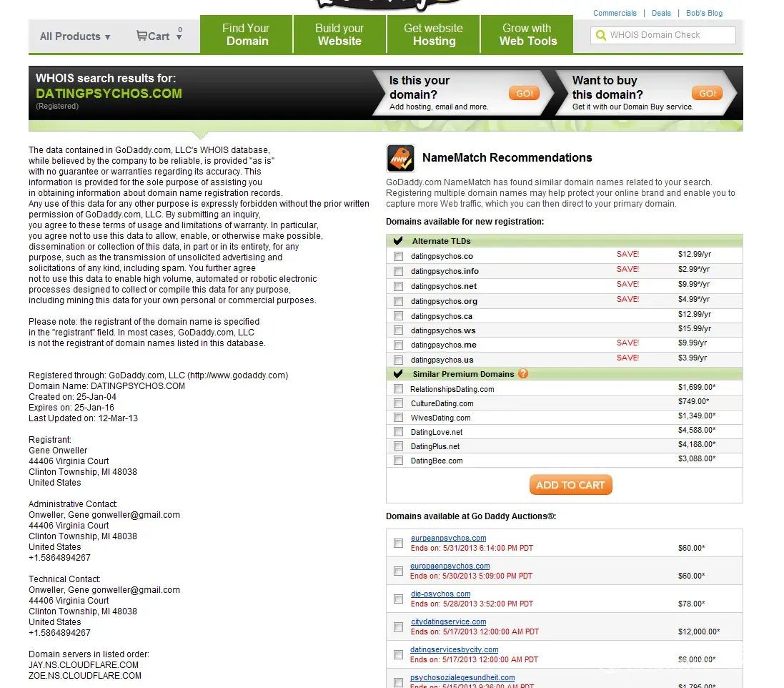Select the CultureDating.com checkbox
The image size is (784, 688).
(x=399, y=403)
